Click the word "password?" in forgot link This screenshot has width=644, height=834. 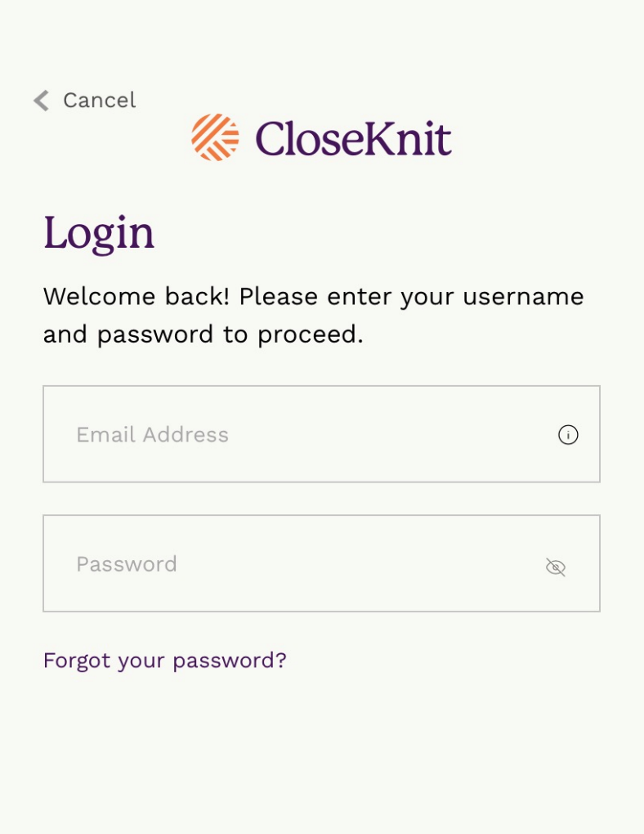click(229, 660)
